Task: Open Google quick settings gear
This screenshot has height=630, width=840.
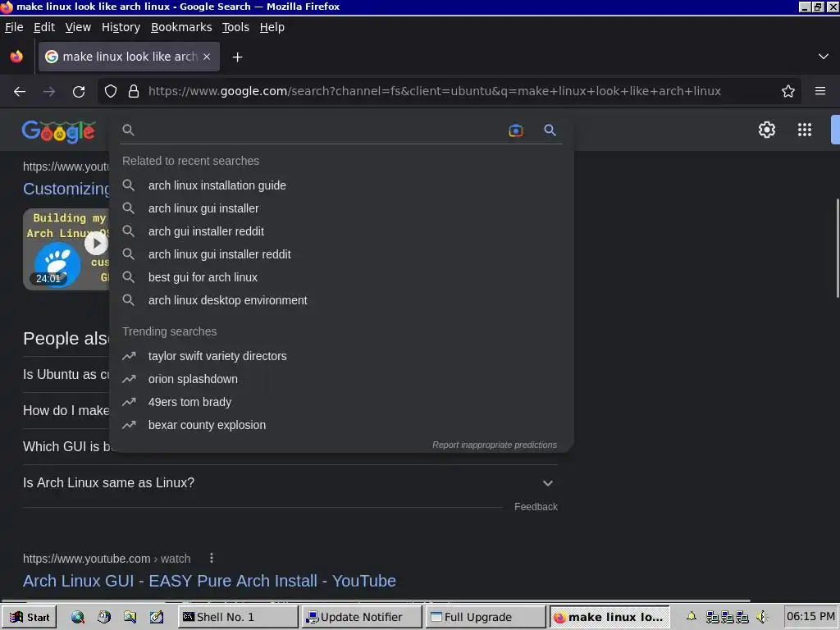Action: pyautogui.click(x=767, y=130)
